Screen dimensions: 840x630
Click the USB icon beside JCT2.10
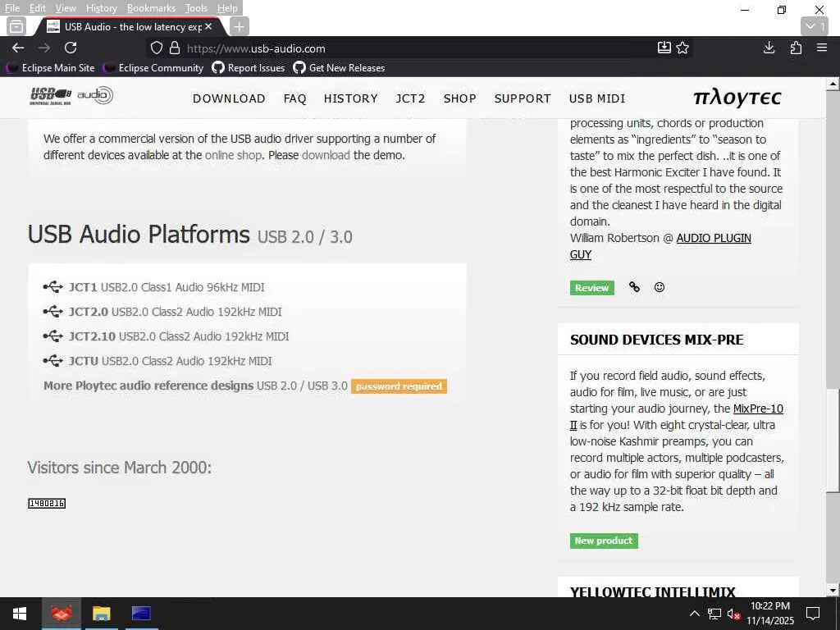click(x=53, y=336)
